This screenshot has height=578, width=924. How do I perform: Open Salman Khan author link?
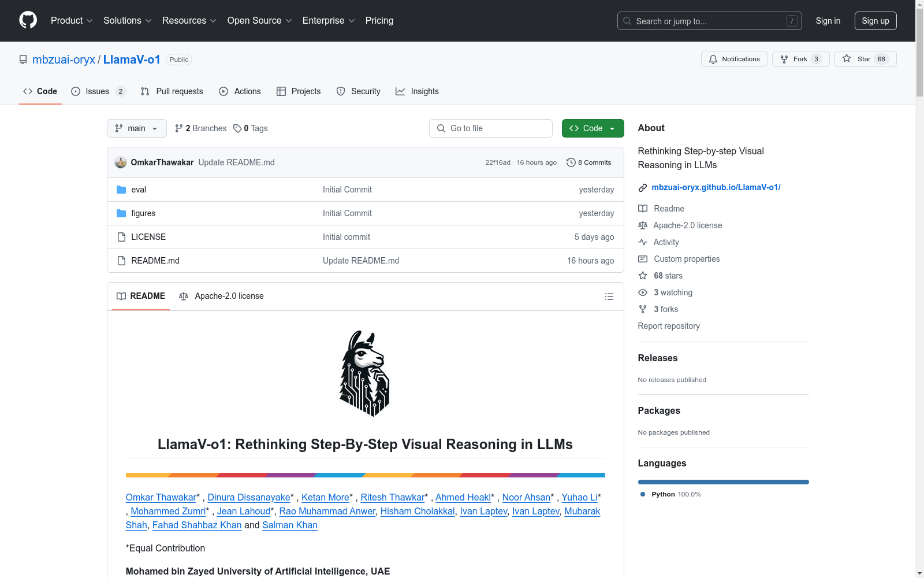(290, 525)
